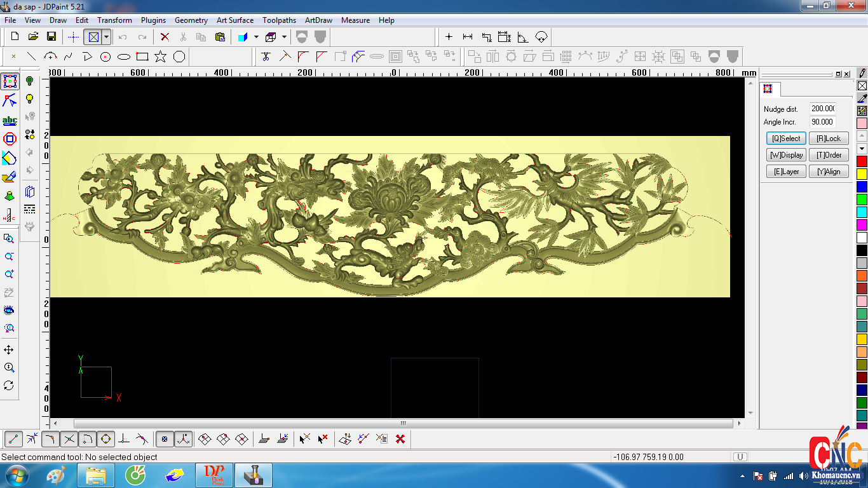Screen dimensions: 868x488
Task: Click the Nudge dist. input field
Action: pyautogui.click(x=822, y=109)
